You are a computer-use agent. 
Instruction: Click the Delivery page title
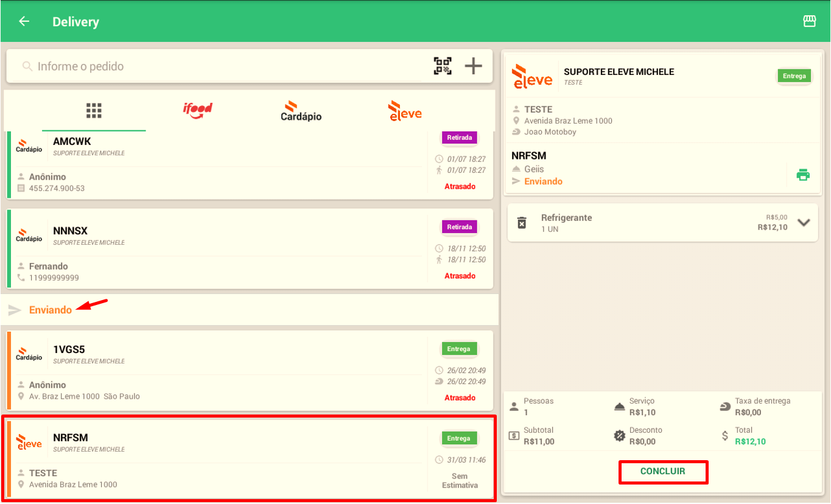point(75,22)
